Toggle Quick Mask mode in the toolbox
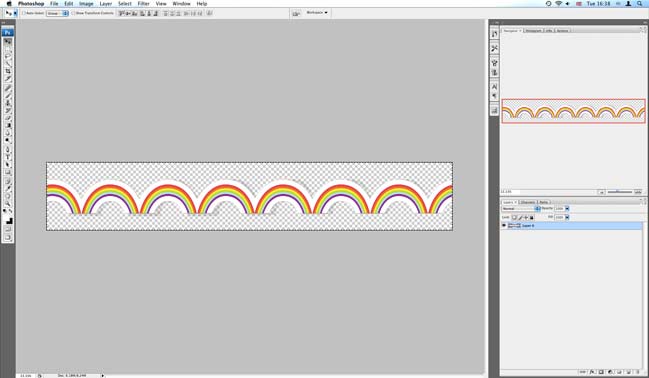 [8, 229]
